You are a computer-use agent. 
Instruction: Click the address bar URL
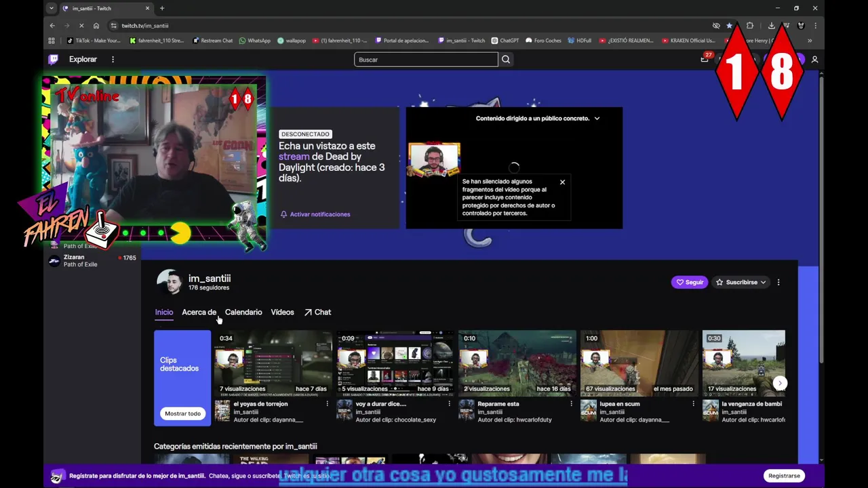tap(145, 26)
